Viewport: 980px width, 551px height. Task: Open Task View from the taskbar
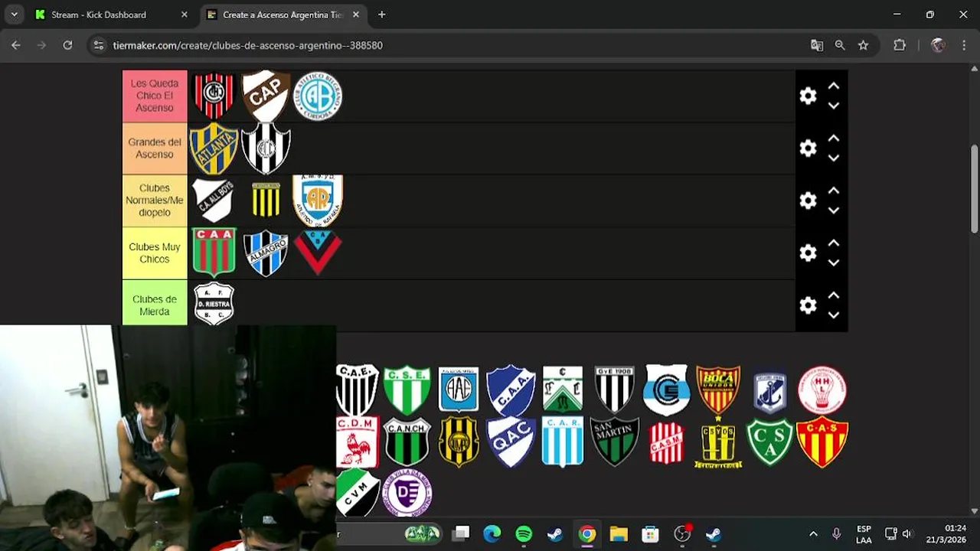coord(460,534)
